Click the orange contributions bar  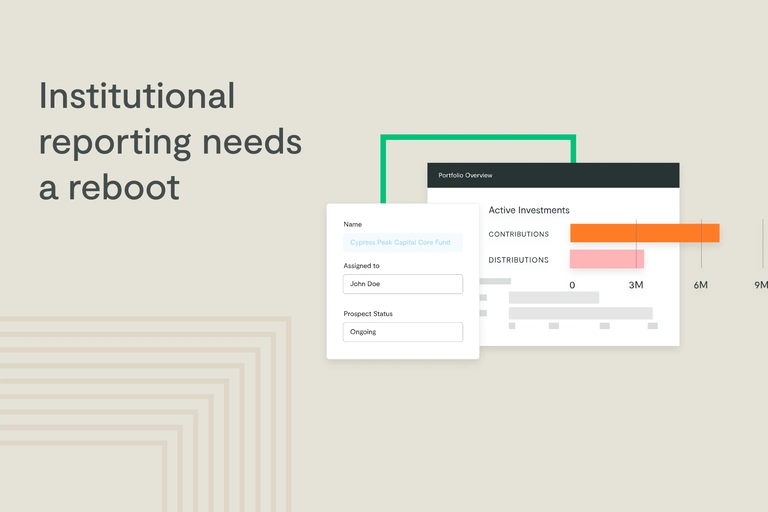coord(644,233)
